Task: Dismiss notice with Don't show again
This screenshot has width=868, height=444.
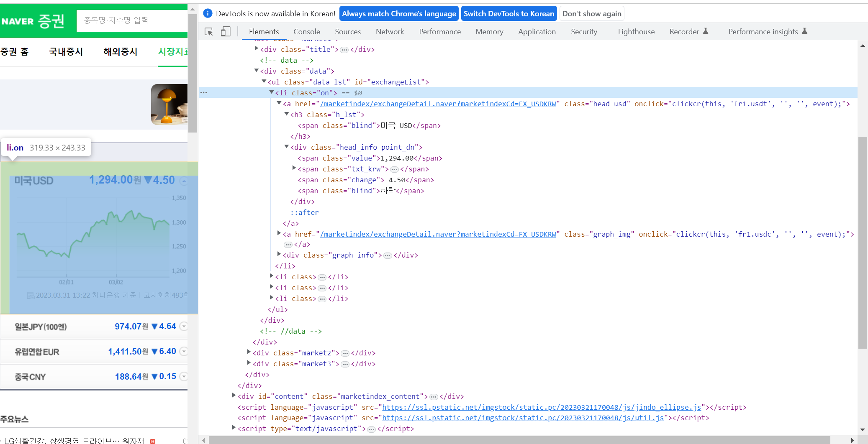Action: click(x=592, y=14)
